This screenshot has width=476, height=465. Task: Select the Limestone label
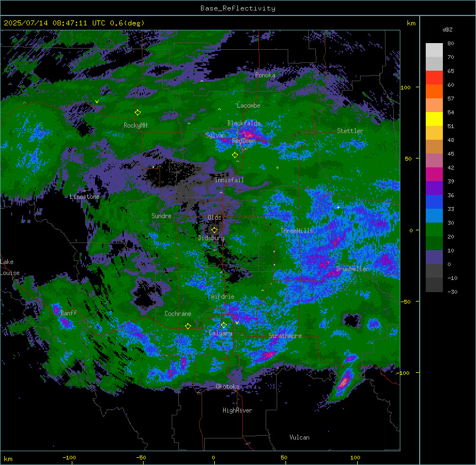(84, 197)
